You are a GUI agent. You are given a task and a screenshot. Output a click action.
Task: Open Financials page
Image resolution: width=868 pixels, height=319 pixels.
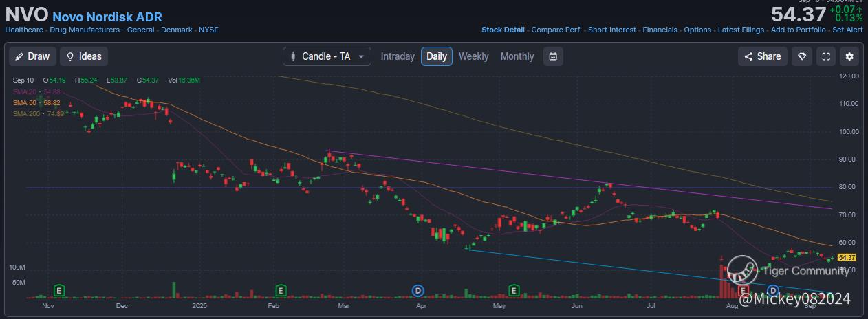pyautogui.click(x=660, y=30)
